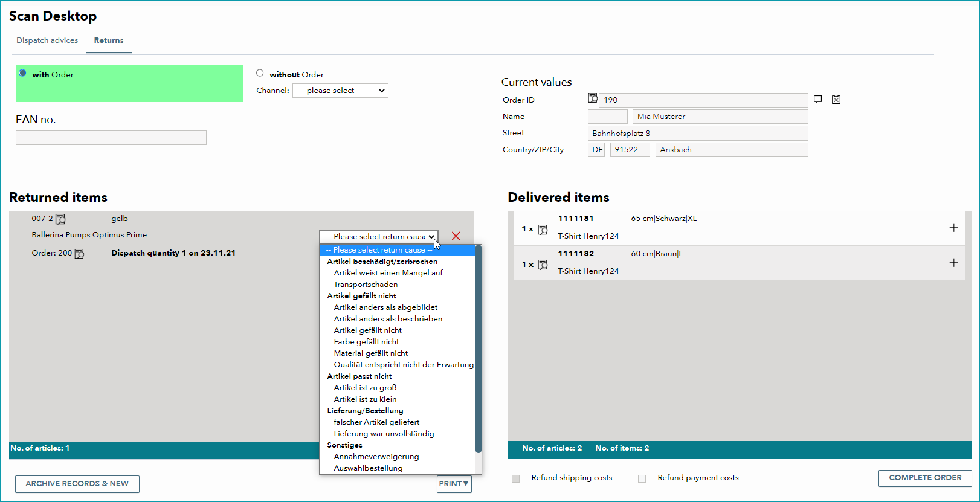Click ARCHIVE RECORDS & NEW button
Image resolution: width=980 pixels, height=502 pixels.
click(77, 484)
